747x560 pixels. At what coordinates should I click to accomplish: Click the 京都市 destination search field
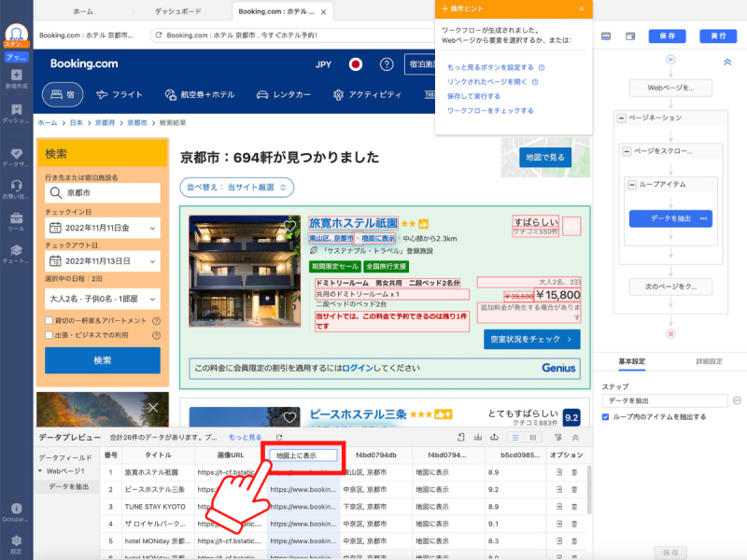tap(103, 193)
